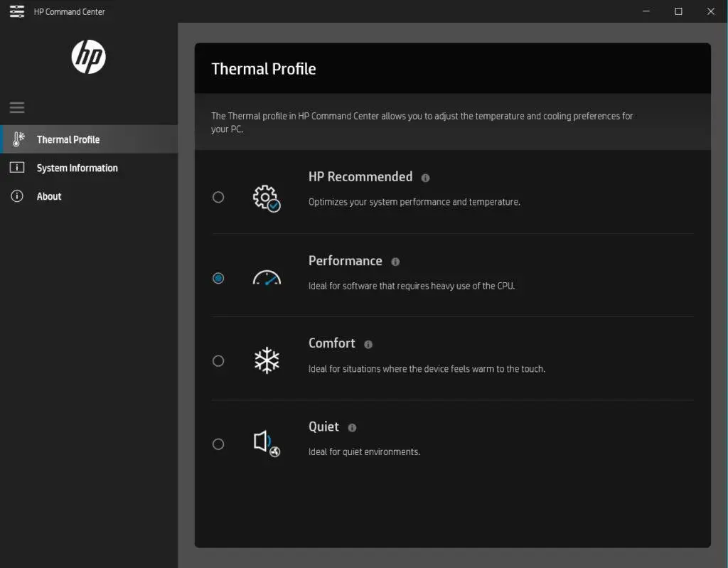
Task: Select the Comfort radio button
Action: (x=218, y=361)
